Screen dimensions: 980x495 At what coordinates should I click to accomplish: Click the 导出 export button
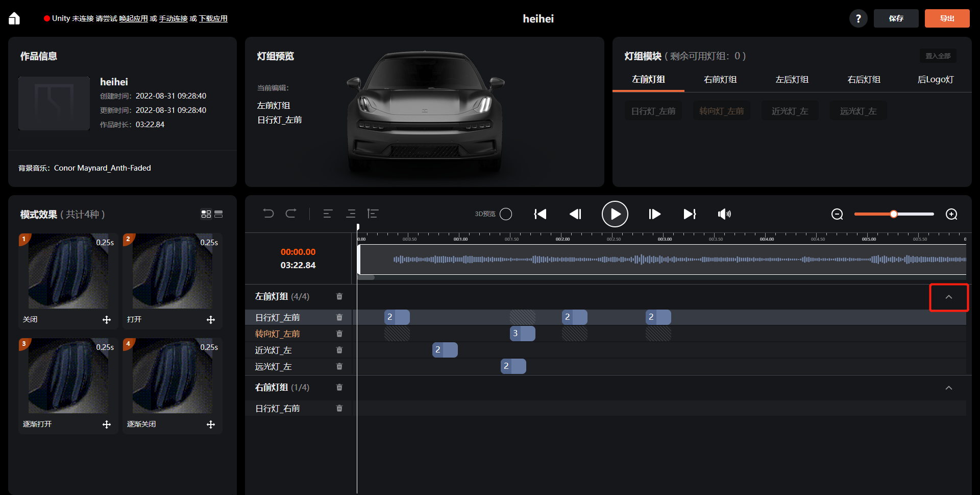pyautogui.click(x=947, y=18)
